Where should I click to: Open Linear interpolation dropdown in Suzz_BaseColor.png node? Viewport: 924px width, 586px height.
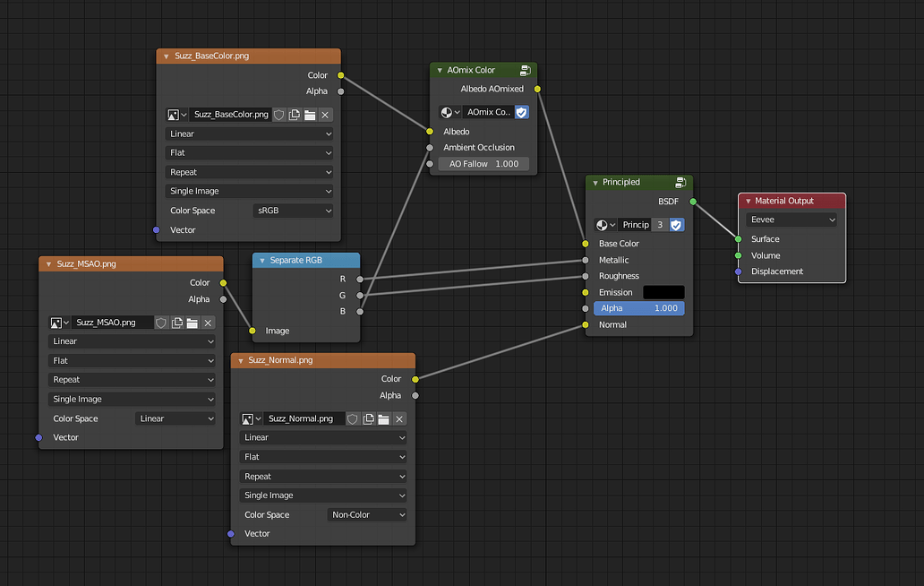click(249, 134)
